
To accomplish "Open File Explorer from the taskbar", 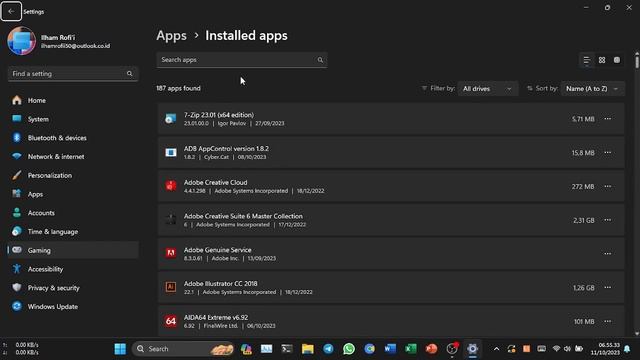I will [x=307, y=349].
